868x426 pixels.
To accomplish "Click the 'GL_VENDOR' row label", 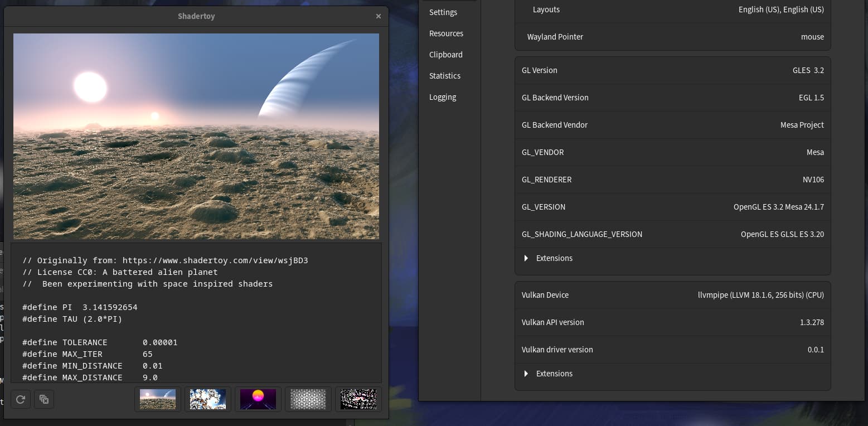I will coord(543,152).
